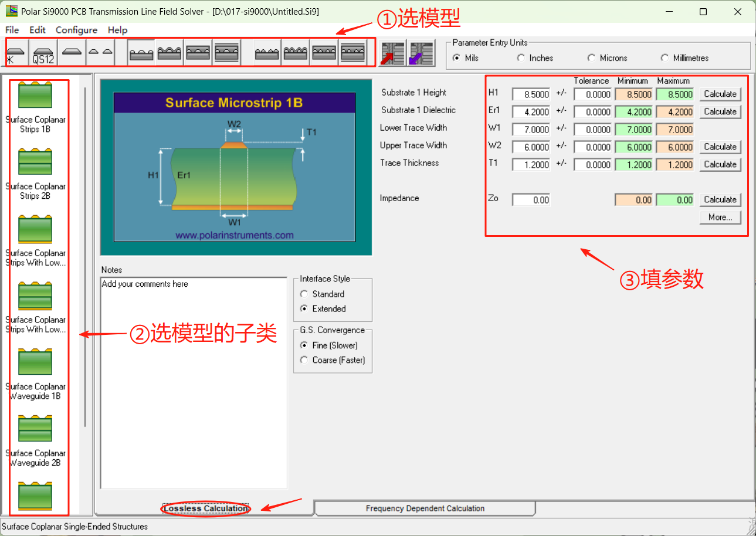The width and height of the screenshot is (756, 536).
Task: Switch to Frequency Dependent Calculation tab
Action: pyautogui.click(x=425, y=508)
